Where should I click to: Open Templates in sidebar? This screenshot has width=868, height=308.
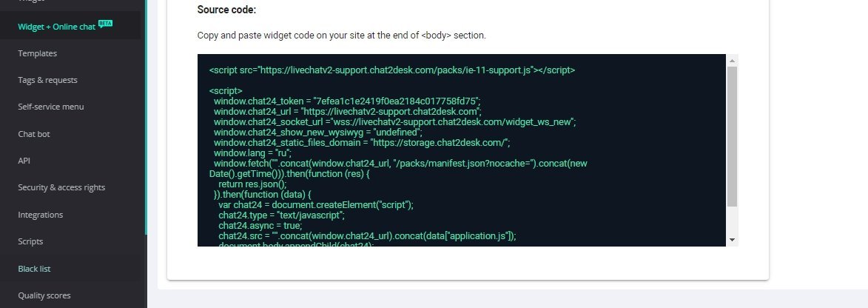(x=37, y=54)
